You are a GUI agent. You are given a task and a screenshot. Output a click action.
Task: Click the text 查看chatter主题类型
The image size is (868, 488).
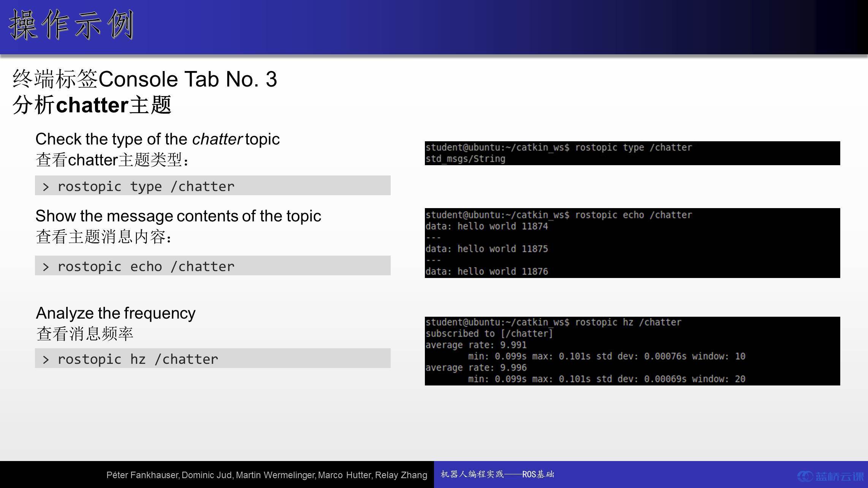[112, 160]
